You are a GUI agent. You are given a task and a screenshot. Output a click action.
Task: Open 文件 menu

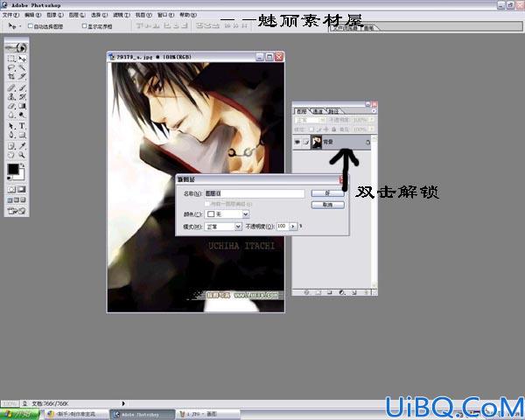tap(10, 15)
